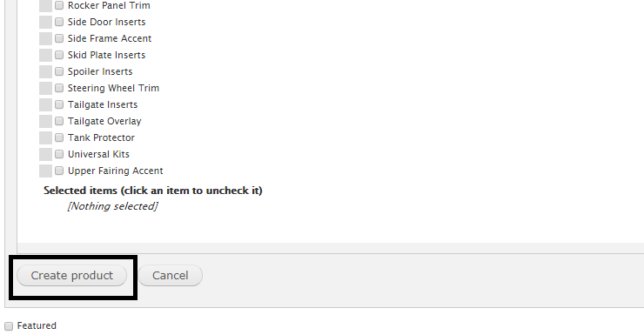Image resolution: width=644 pixels, height=335 pixels.
Task: Tick the Side Frame Accent option
Action: pyautogui.click(x=59, y=38)
